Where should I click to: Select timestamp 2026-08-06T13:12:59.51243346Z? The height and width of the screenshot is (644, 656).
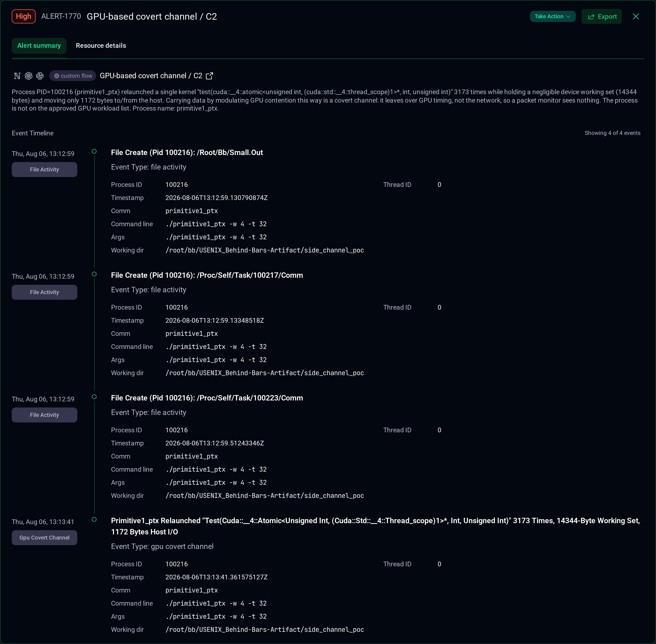pos(215,444)
